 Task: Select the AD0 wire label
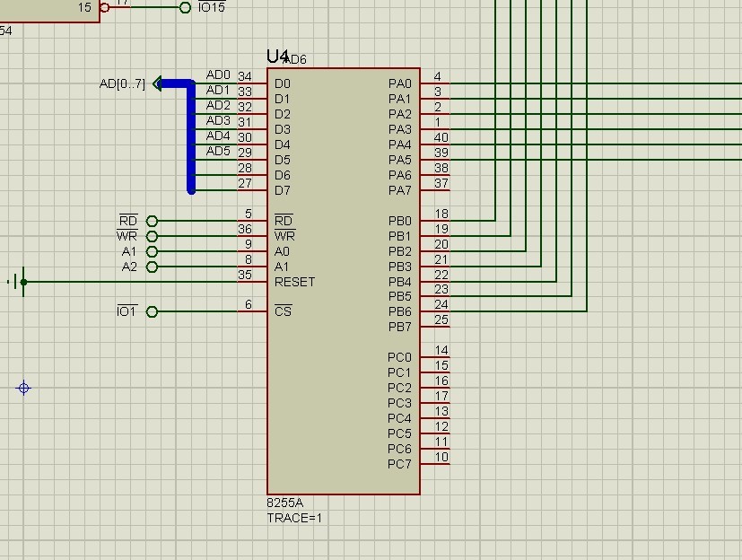(x=218, y=74)
